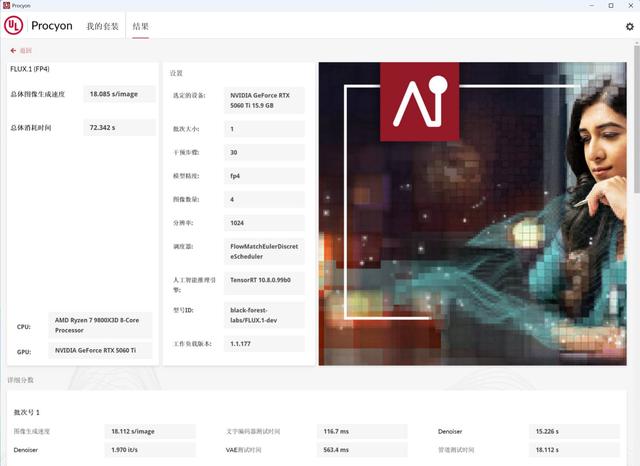Select the FLUX.1 (FP4) heading text
The width and height of the screenshot is (640, 466).
30,69
